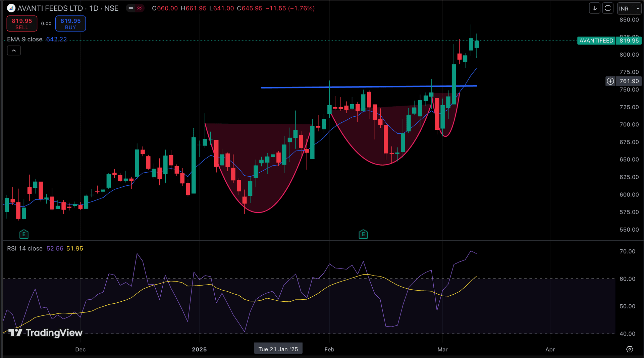Image resolution: width=644 pixels, height=358 pixels.
Task: Select the blue horizontal resistance line drawing
Action: coord(369,87)
